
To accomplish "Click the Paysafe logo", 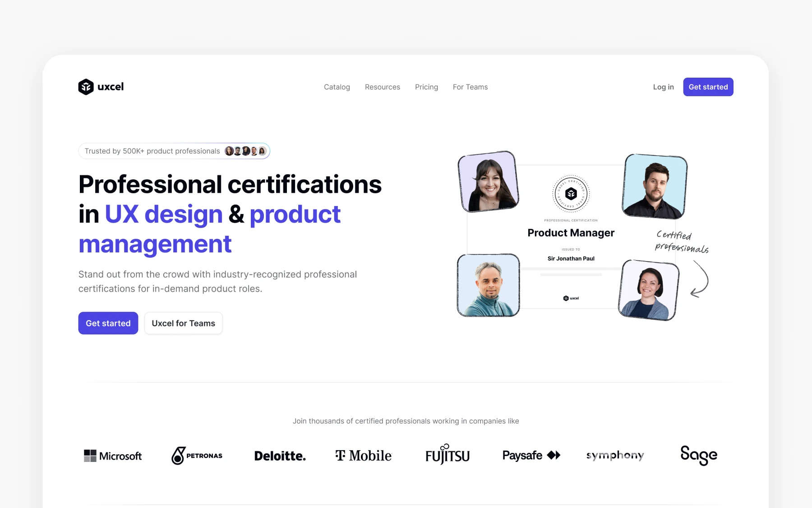I will click(531, 455).
